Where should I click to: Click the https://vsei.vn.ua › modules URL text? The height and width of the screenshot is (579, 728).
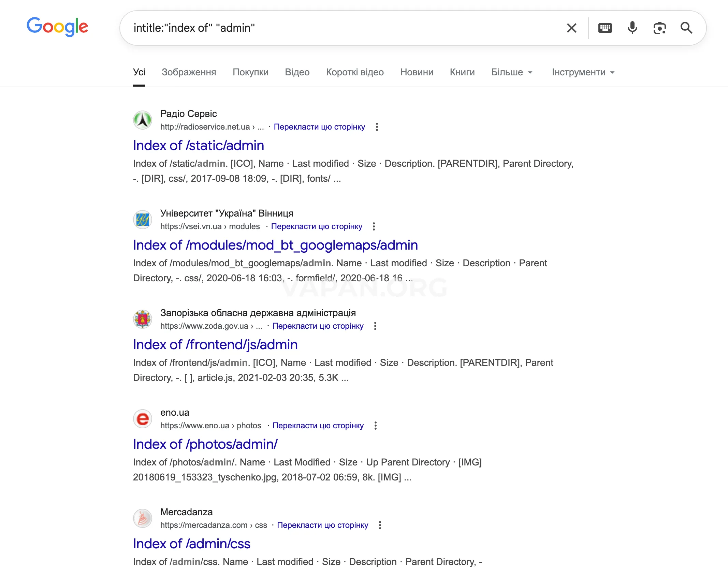tap(210, 226)
